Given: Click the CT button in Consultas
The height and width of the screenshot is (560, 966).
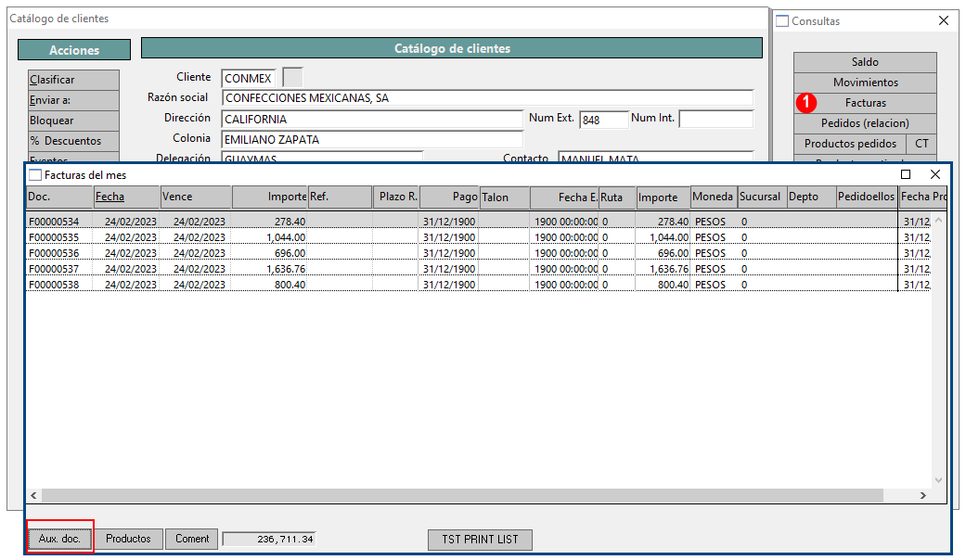Looking at the screenshot, I should (921, 144).
